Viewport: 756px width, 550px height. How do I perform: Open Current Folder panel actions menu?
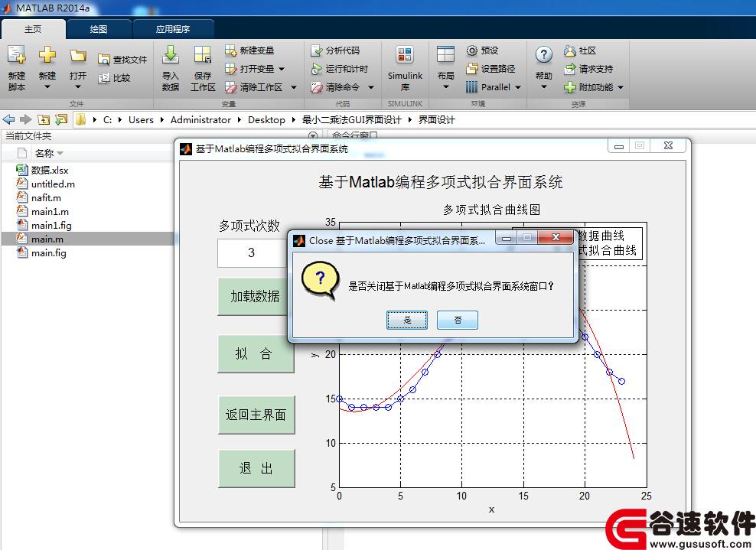coord(312,135)
